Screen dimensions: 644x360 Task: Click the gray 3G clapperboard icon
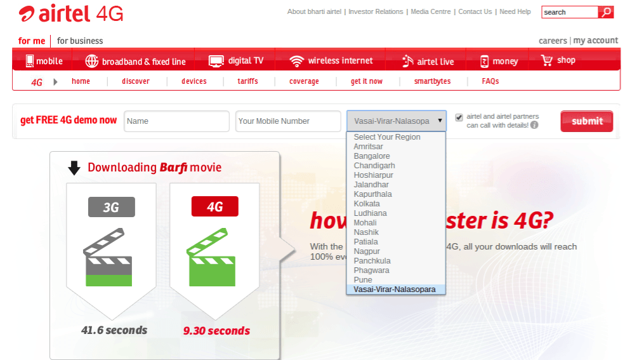click(x=108, y=257)
